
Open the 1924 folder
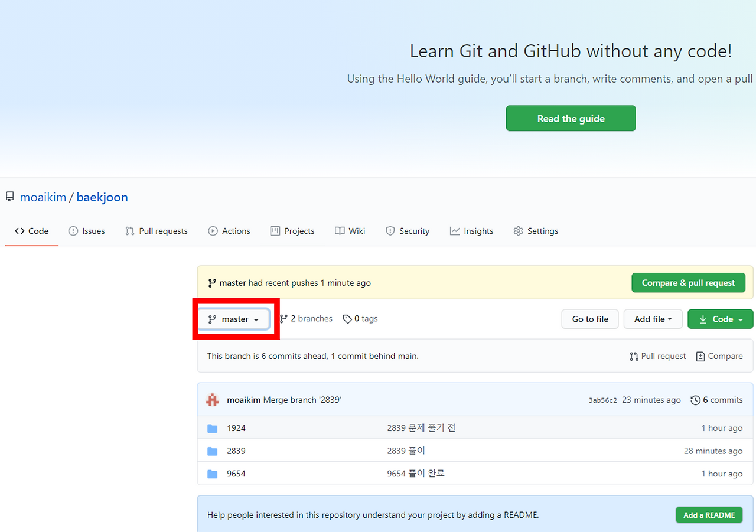236,428
